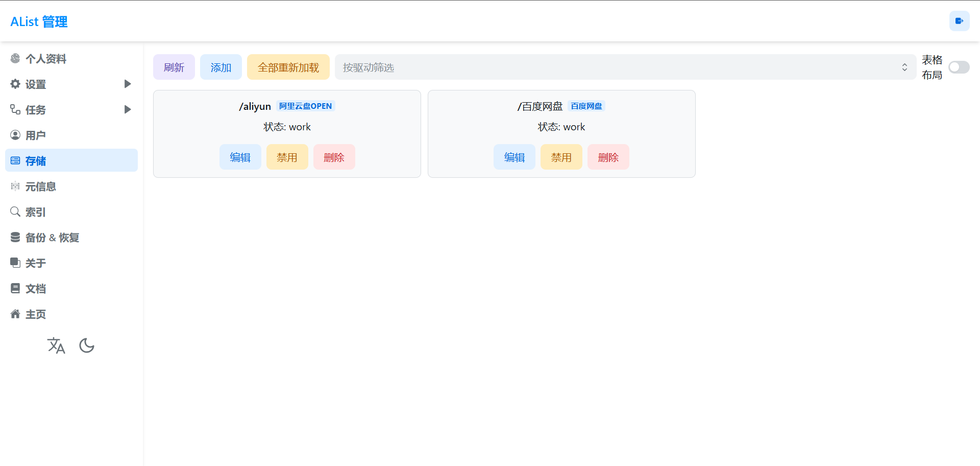This screenshot has width=980, height=466.
Task: Disable the /百度网盘 storage
Action: 561,157
